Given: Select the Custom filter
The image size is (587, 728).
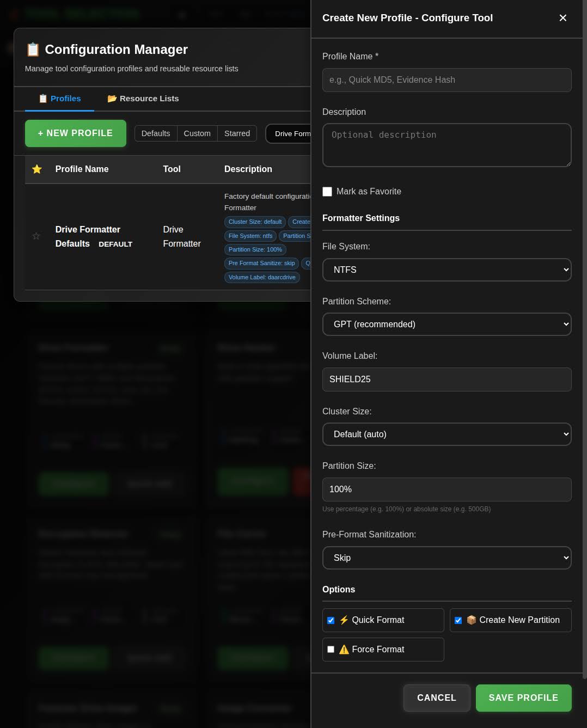Looking at the screenshot, I should [197, 133].
